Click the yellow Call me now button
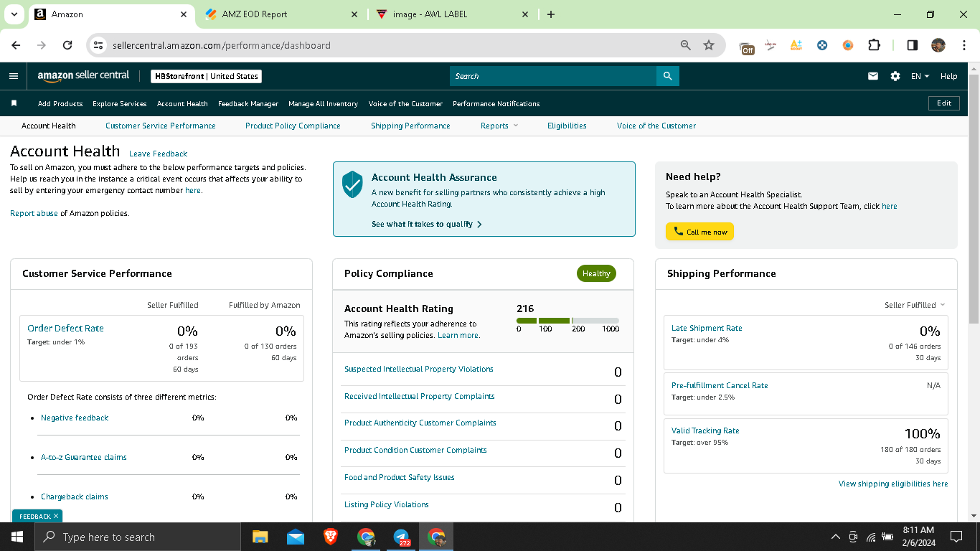The image size is (980, 551). [699, 232]
